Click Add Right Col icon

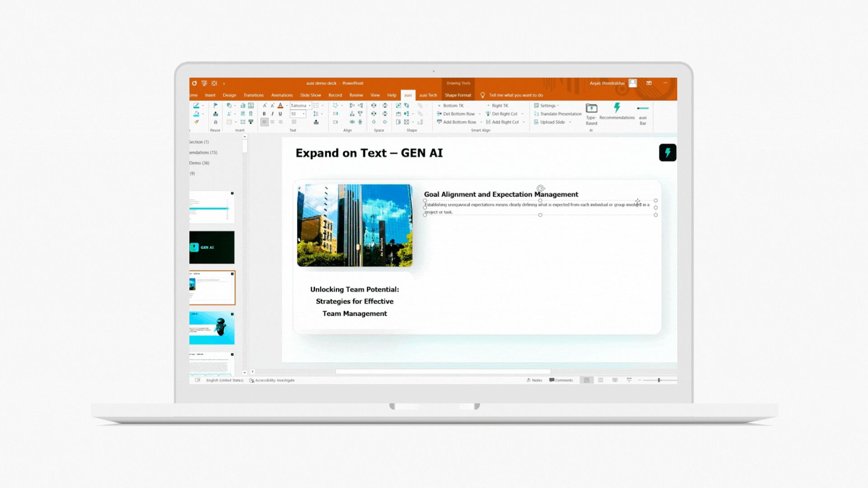[488, 122]
